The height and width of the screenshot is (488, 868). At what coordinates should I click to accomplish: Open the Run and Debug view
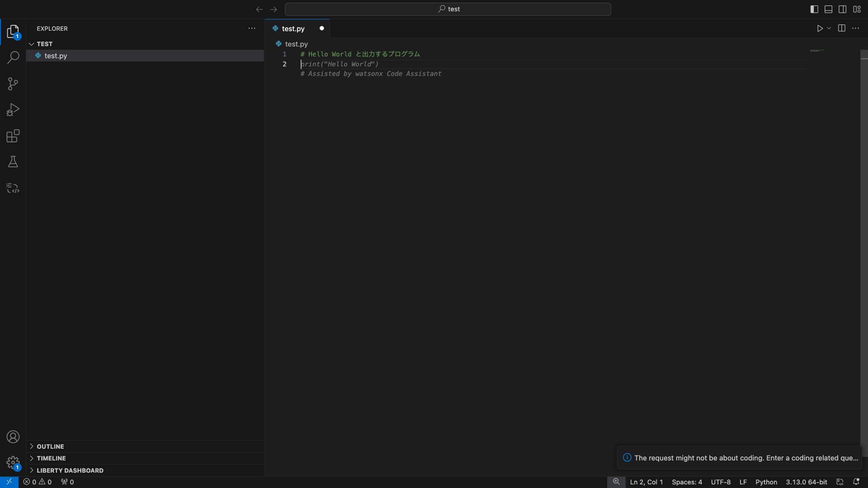[13, 110]
